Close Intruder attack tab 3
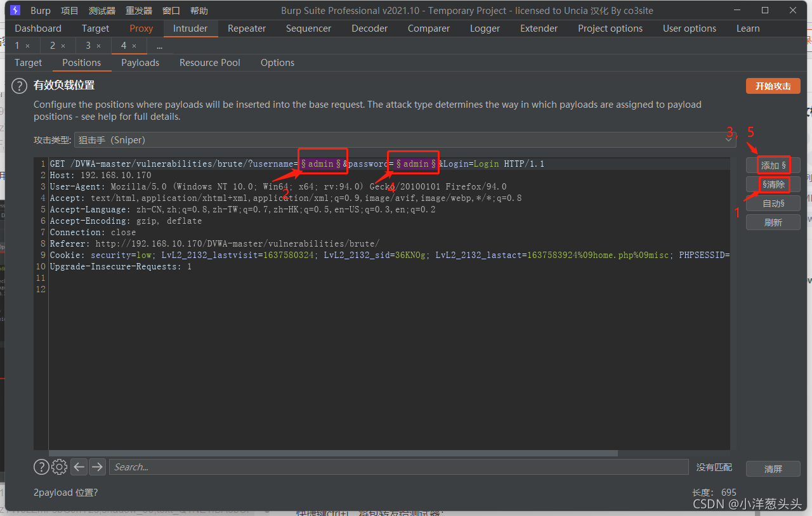The width and height of the screenshot is (812, 516). coord(98,46)
